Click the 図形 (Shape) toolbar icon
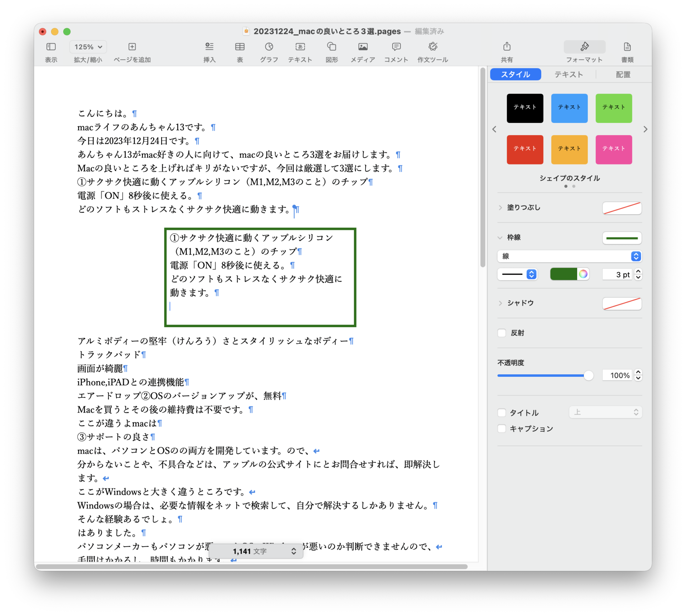This screenshot has height=616, width=686. [332, 47]
